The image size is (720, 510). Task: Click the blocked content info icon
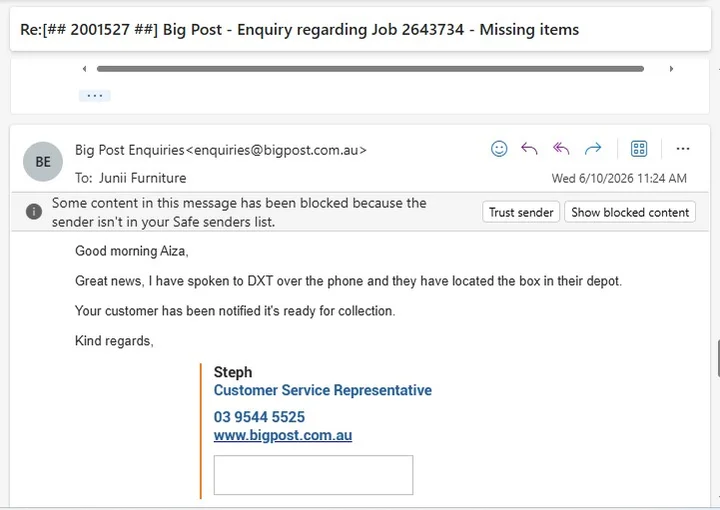click(x=34, y=212)
